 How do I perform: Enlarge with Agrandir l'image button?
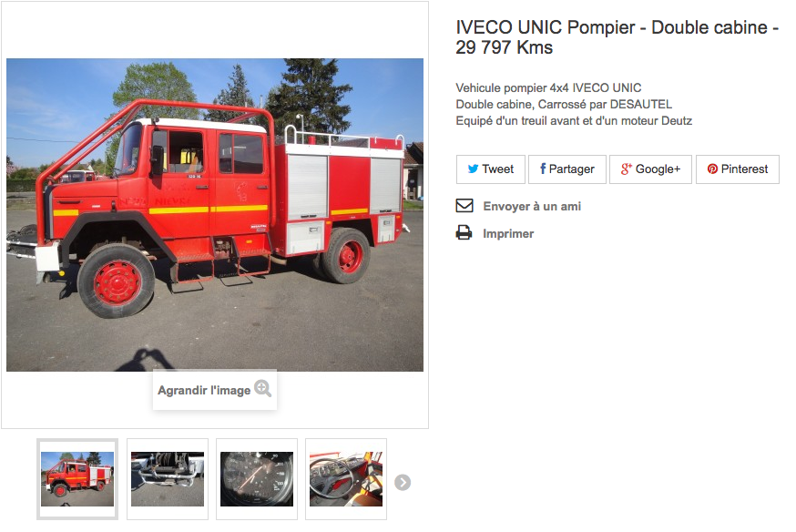tap(215, 389)
